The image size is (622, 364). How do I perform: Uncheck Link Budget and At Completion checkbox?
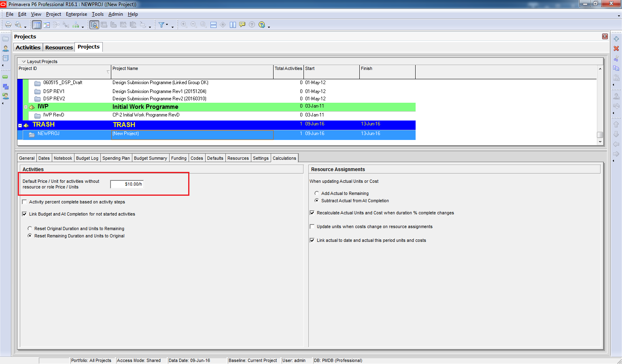[25, 214]
